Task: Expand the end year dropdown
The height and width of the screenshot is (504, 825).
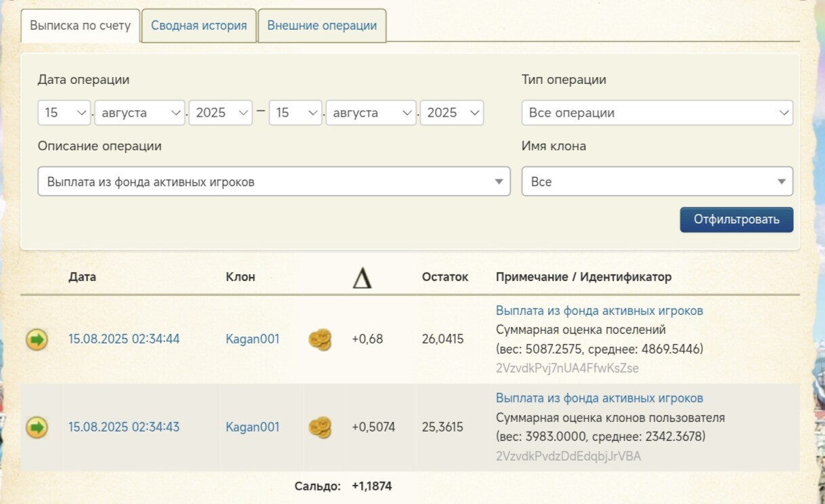Action: 451,112
